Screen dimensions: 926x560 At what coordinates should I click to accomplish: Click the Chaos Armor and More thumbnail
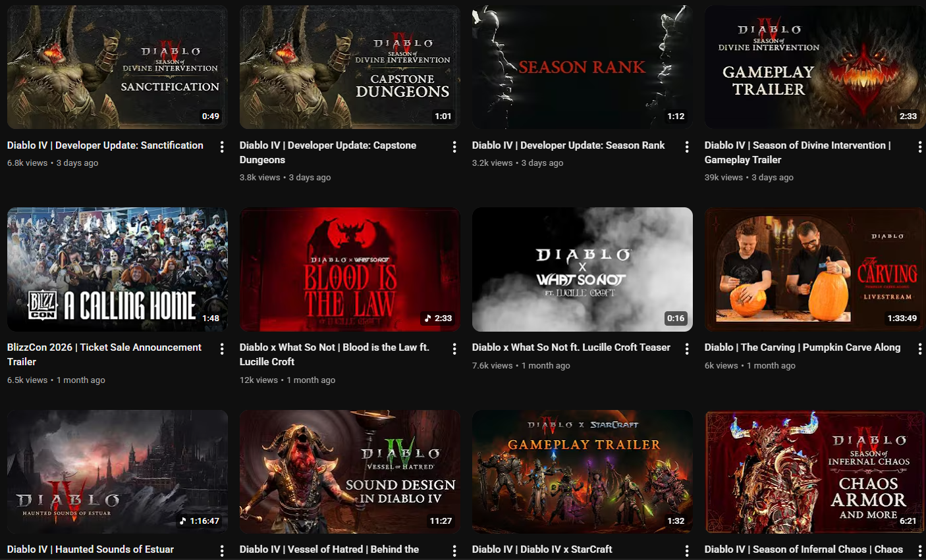coord(815,472)
